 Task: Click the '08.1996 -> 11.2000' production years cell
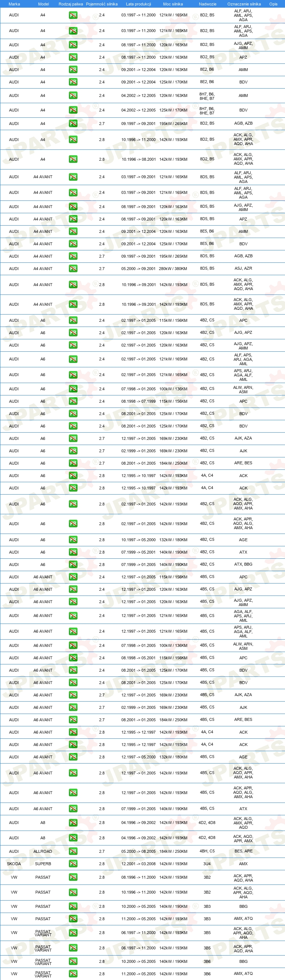tap(138, 877)
